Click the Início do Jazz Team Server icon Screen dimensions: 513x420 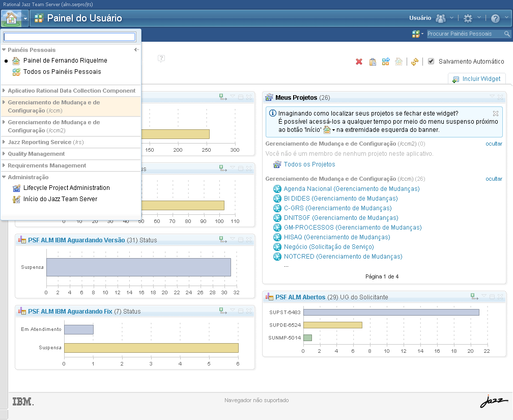point(16,199)
